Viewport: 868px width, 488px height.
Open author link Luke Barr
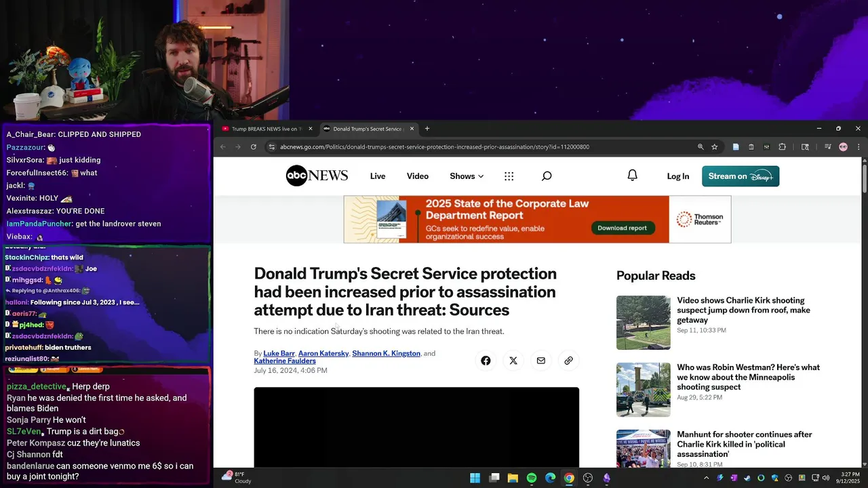pos(279,353)
